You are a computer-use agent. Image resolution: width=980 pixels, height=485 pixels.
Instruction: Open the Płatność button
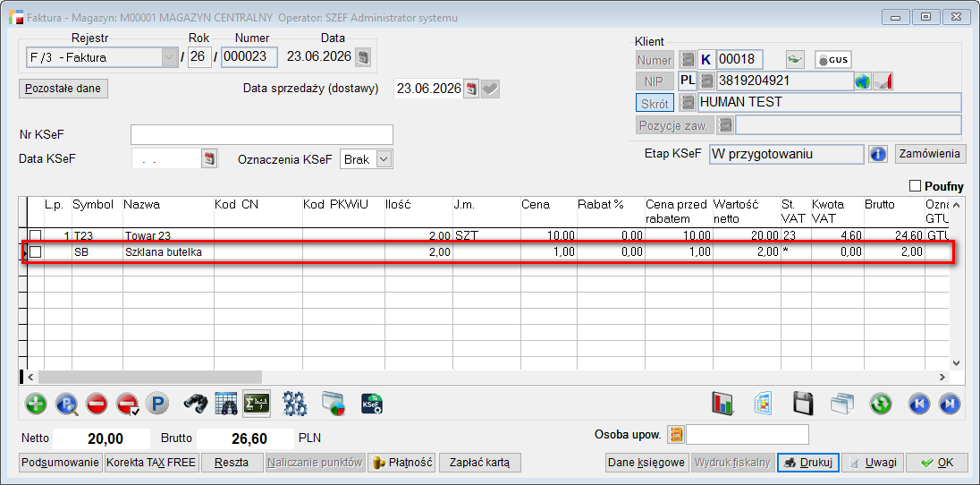click(401, 464)
